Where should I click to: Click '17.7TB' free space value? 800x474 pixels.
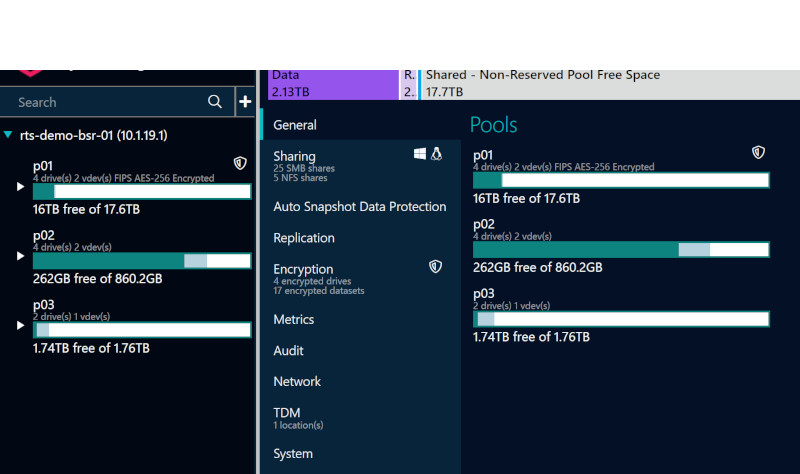pos(444,92)
